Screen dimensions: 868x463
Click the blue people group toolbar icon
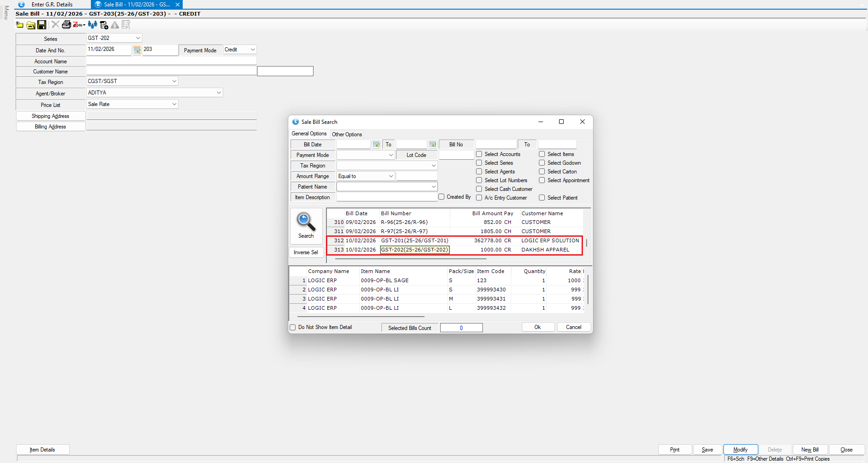pos(92,25)
